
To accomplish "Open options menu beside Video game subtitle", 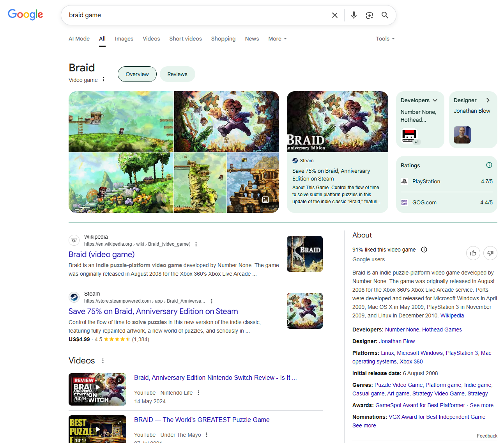I will (x=104, y=80).
